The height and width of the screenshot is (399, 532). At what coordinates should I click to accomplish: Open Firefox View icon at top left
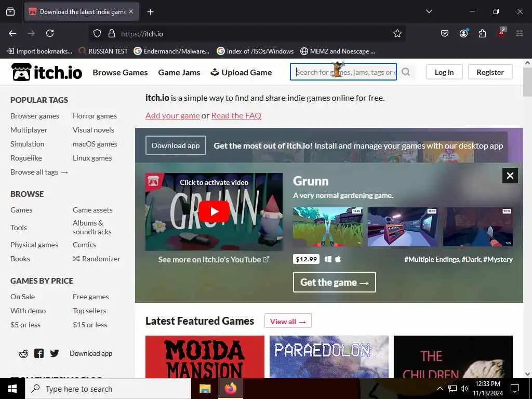point(10,11)
